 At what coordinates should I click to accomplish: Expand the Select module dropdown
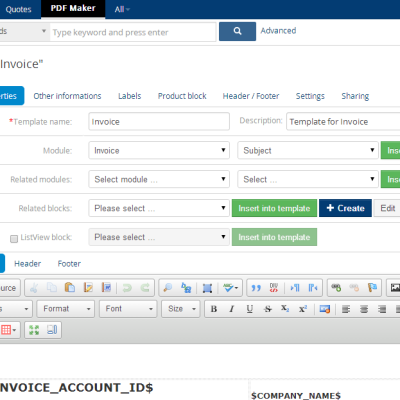tap(159, 179)
